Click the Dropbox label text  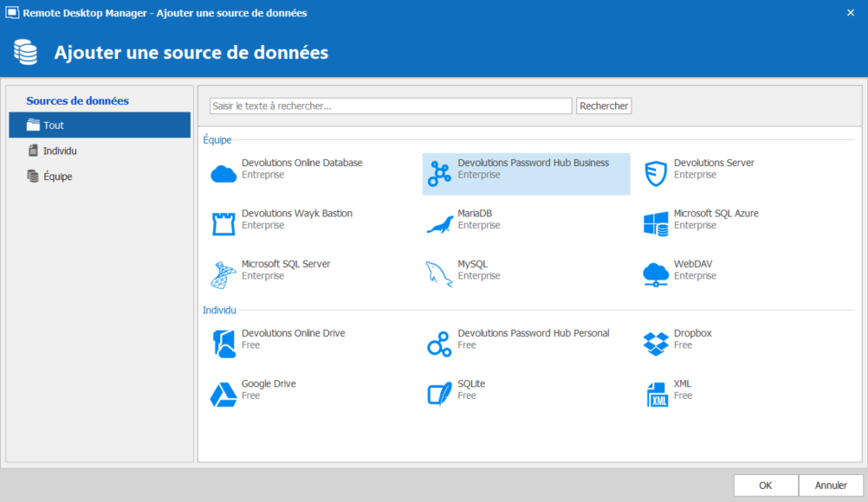pyautogui.click(x=692, y=333)
